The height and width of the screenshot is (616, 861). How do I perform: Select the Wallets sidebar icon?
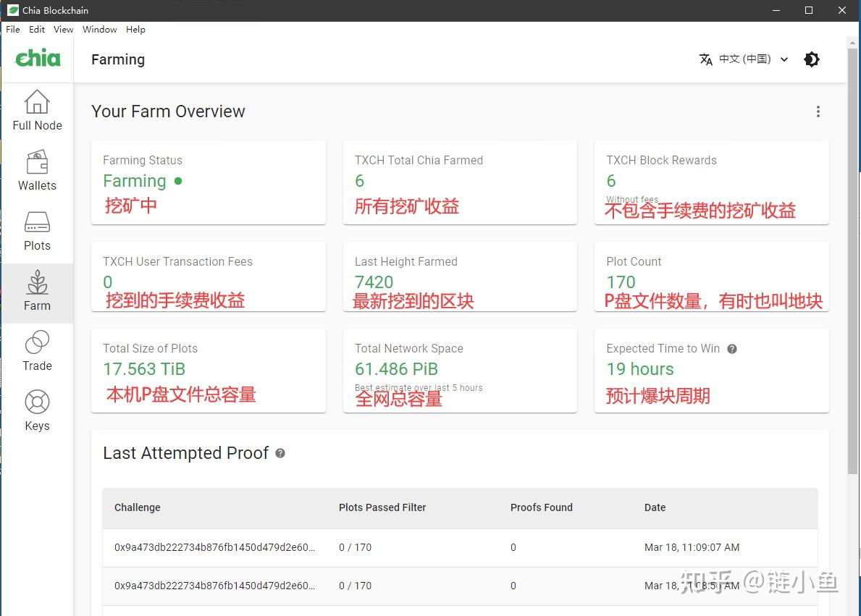pos(37,171)
